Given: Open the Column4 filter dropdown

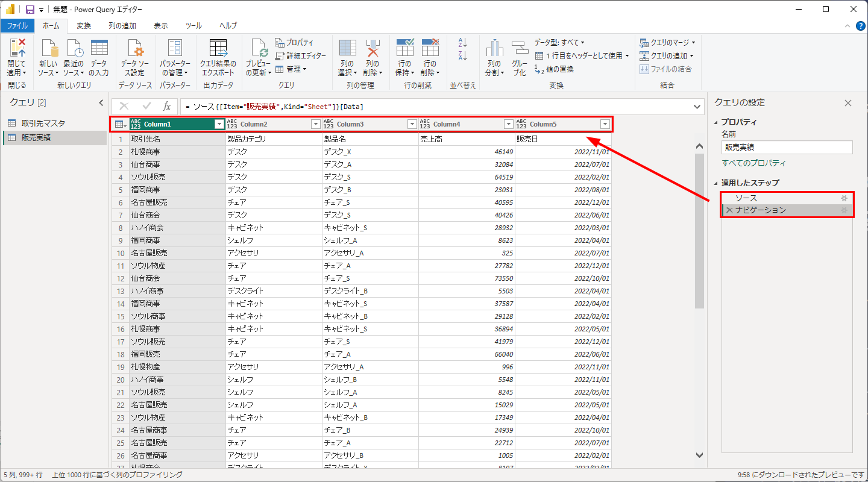Looking at the screenshot, I should coord(509,124).
